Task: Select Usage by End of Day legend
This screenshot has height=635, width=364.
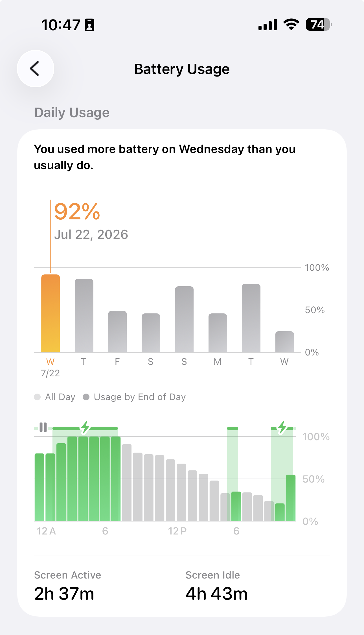Action: click(x=134, y=397)
